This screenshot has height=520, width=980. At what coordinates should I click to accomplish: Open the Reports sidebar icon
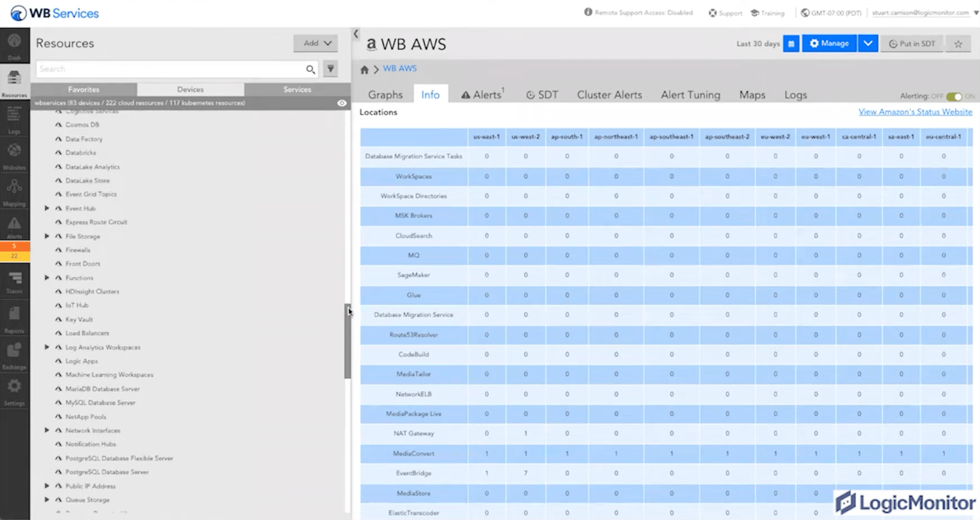[x=14, y=319]
